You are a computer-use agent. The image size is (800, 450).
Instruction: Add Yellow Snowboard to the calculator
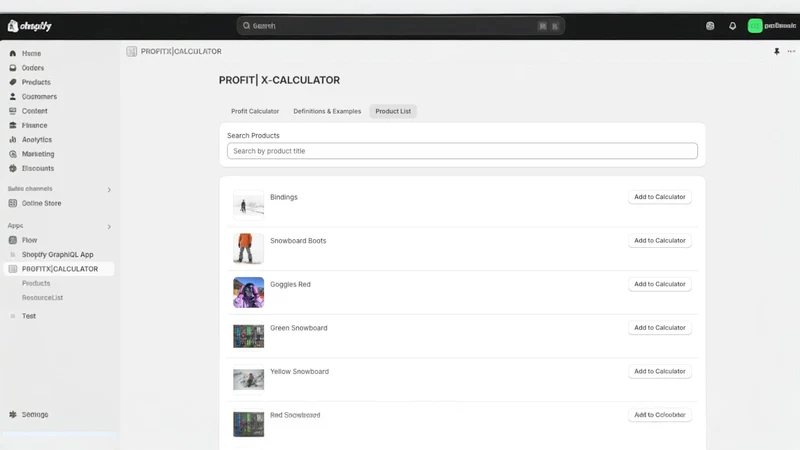click(660, 371)
